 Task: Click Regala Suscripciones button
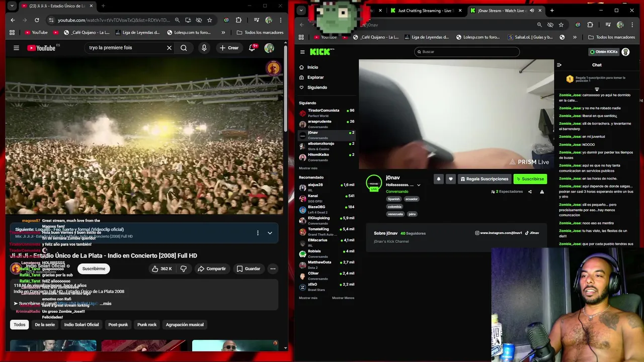484,179
